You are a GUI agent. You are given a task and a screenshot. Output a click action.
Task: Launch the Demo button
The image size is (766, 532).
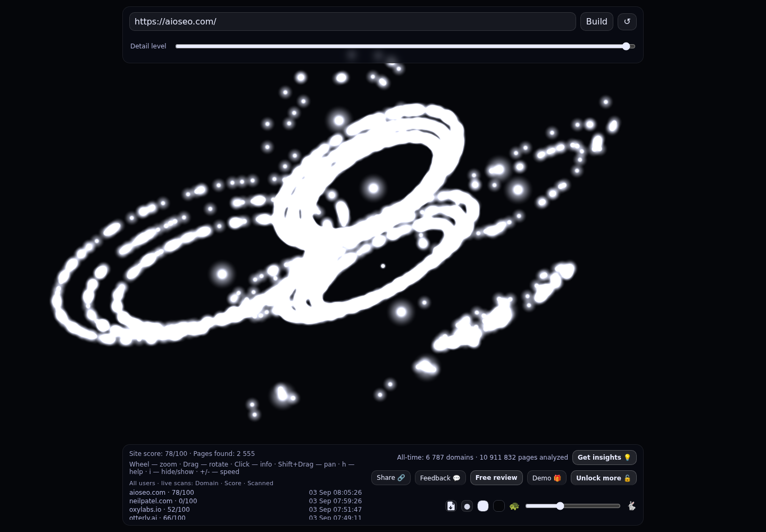click(x=546, y=478)
